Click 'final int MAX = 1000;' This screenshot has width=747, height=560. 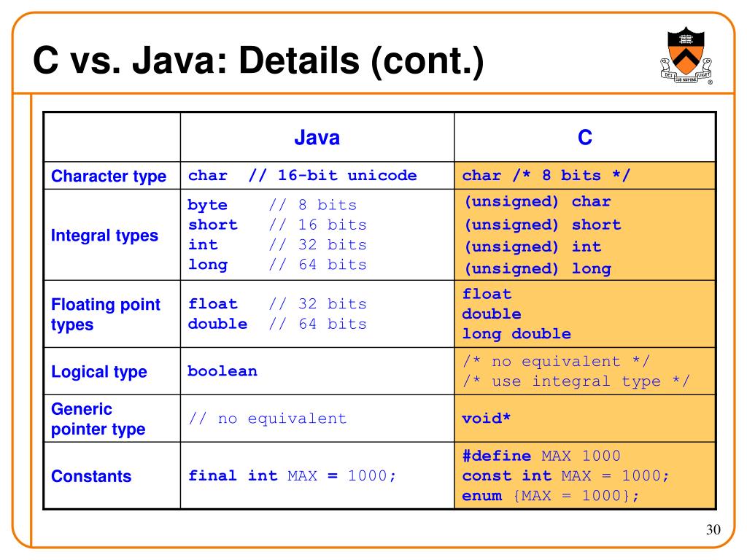[x=292, y=475]
